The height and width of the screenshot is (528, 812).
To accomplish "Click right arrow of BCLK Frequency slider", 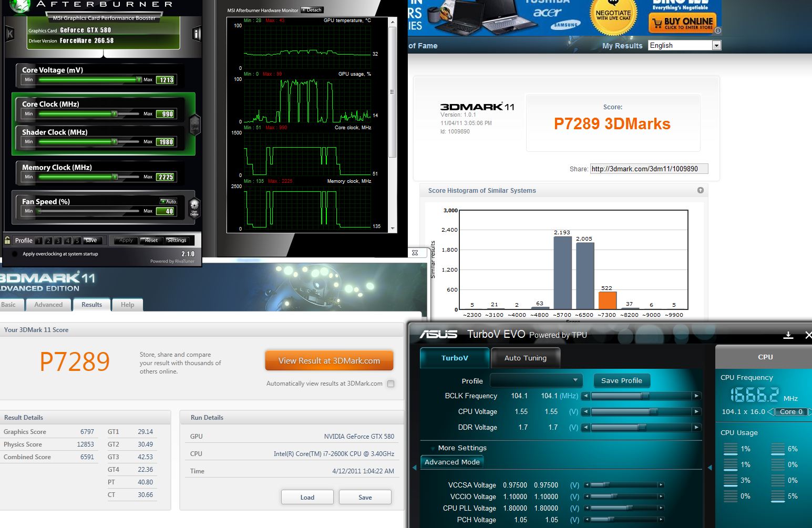I will coord(696,396).
